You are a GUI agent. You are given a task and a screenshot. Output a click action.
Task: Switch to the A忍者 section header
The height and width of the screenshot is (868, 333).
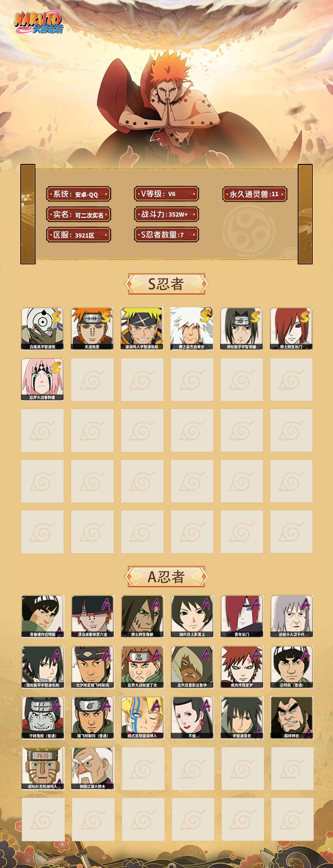(166, 576)
